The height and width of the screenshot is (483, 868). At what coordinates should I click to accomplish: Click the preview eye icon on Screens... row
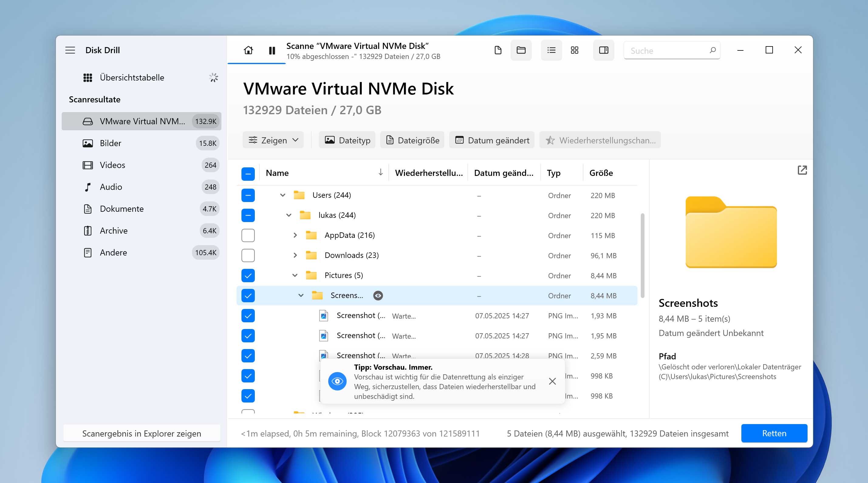378,296
